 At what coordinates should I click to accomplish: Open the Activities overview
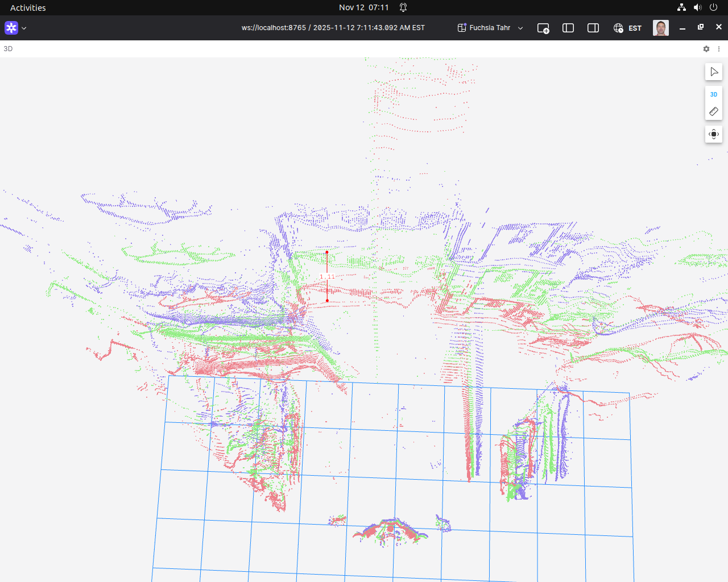tap(28, 7)
